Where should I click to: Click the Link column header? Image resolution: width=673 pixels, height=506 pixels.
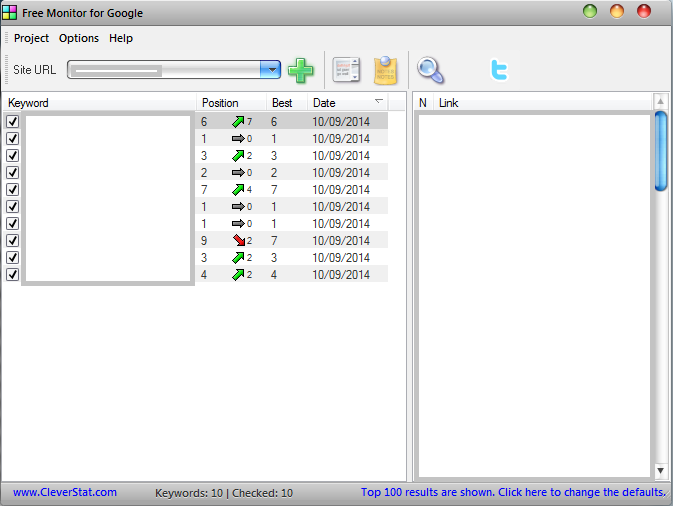tap(543, 103)
